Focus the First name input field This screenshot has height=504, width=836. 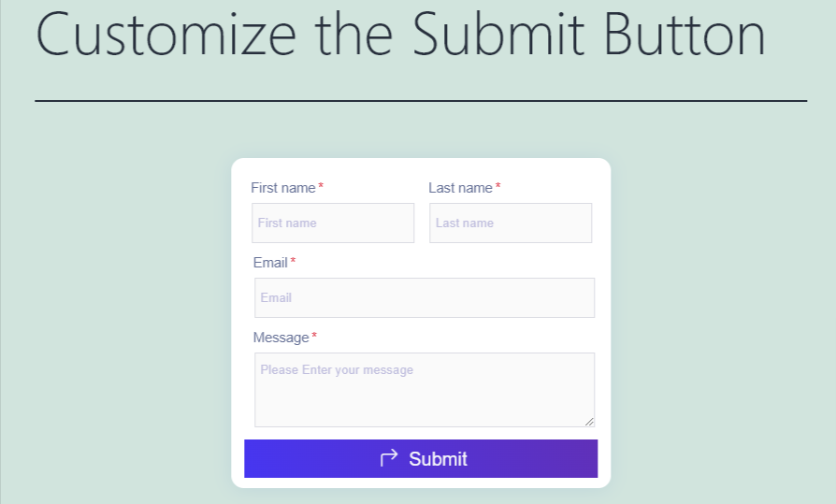(333, 223)
